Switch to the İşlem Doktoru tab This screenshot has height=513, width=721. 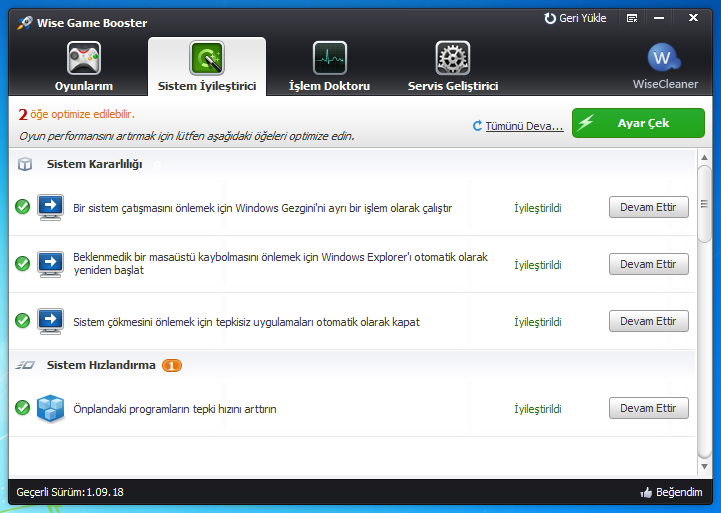[x=329, y=67]
